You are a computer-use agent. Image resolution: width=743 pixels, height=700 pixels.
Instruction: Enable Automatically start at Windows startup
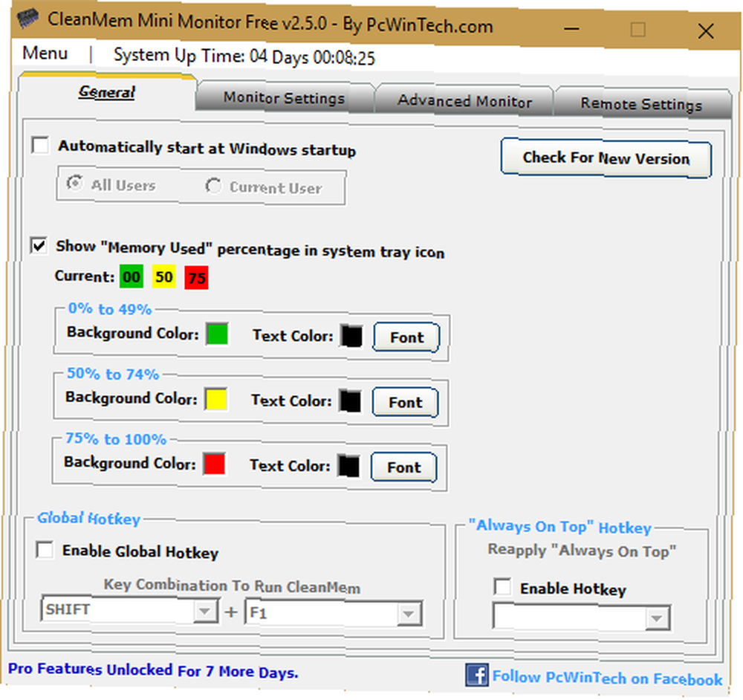(40, 145)
